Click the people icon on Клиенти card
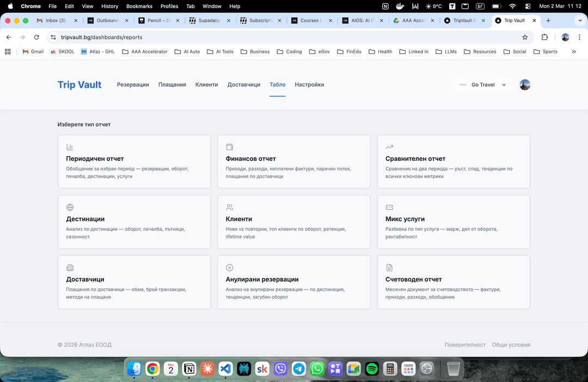The image size is (588, 382). tap(229, 207)
